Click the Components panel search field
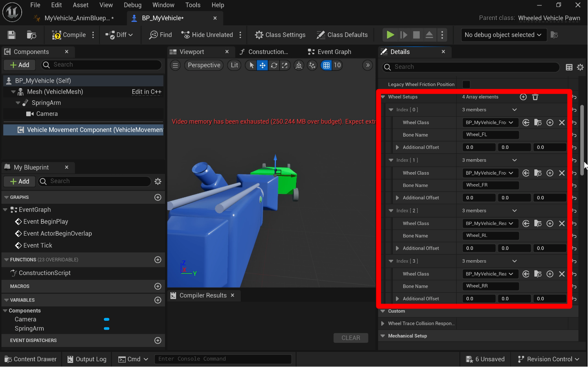 [101, 65]
